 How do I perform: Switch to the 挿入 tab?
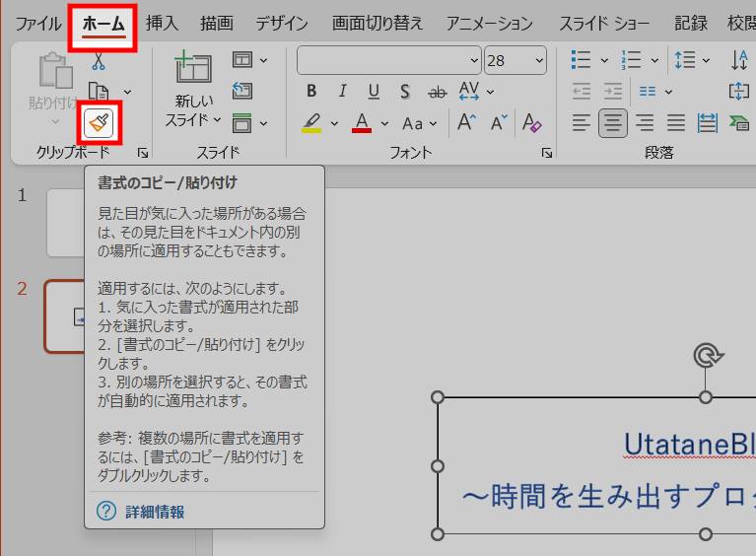pyautogui.click(x=162, y=23)
